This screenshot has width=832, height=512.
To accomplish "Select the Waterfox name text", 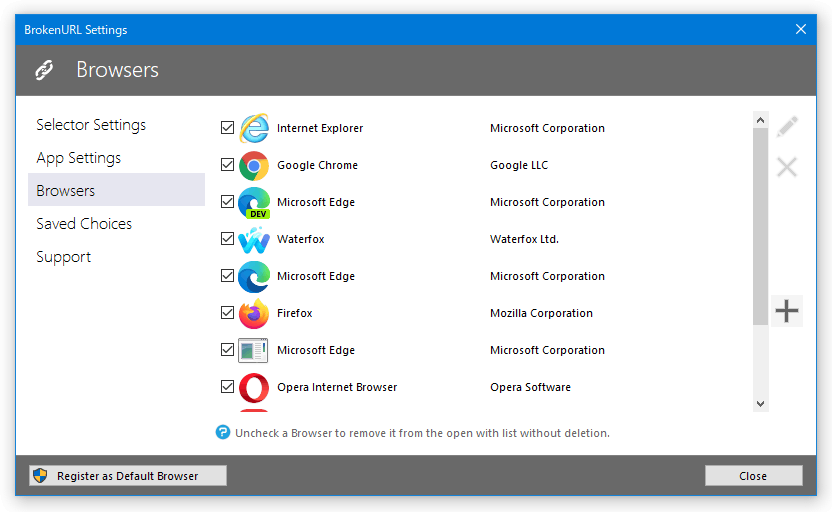I will tap(300, 239).
